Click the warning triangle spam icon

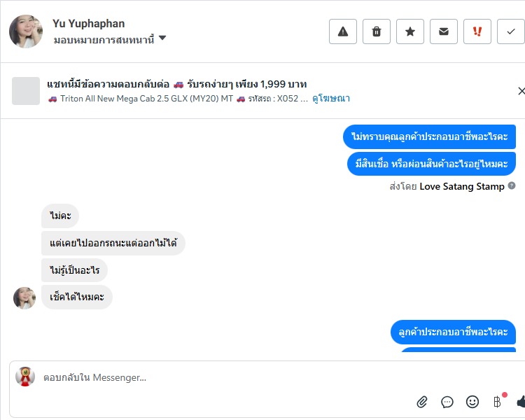(x=343, y=31)
